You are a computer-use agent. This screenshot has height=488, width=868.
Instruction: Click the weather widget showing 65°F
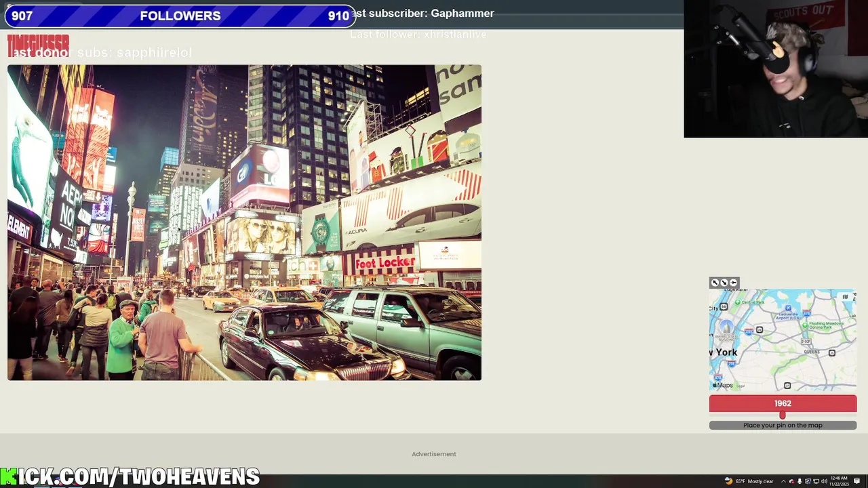pos(749,481)
